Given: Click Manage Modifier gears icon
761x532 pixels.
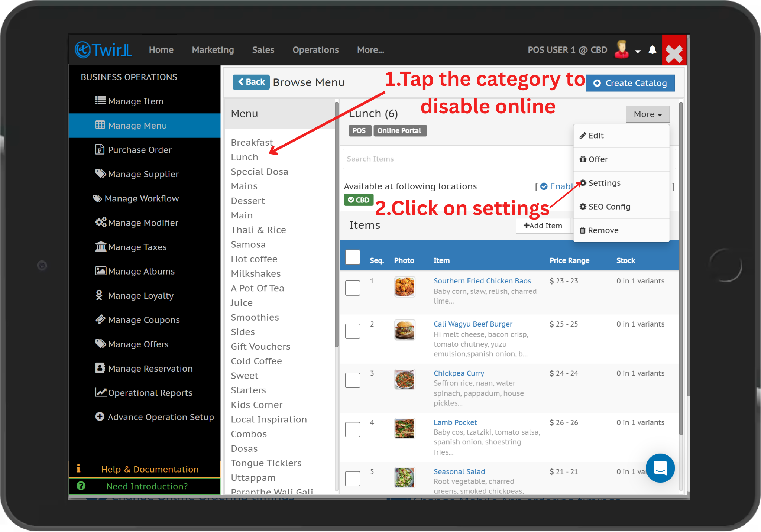Looking at the screenshot, I should [x=100, y=222].
